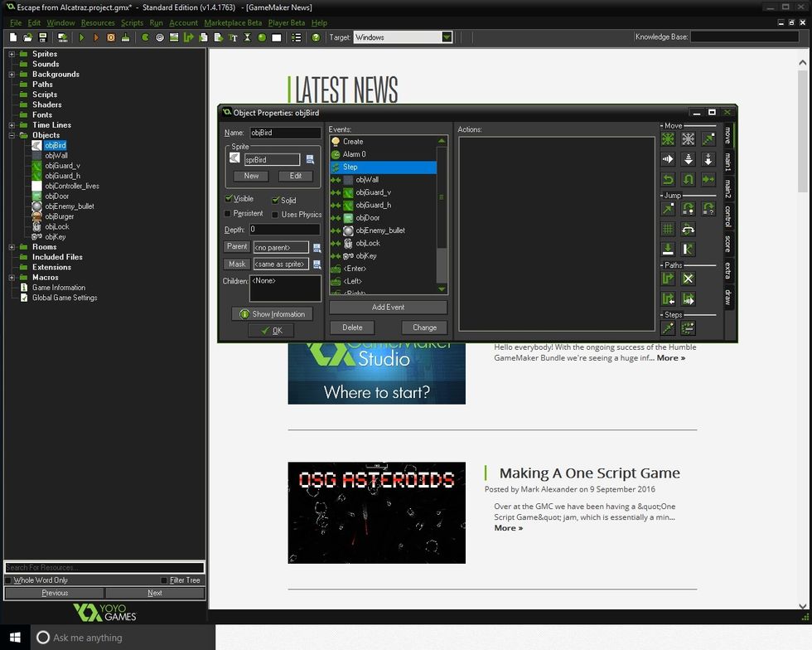
Task: Click the toolbar help question mark icon
Action: (x=316, y=37)
